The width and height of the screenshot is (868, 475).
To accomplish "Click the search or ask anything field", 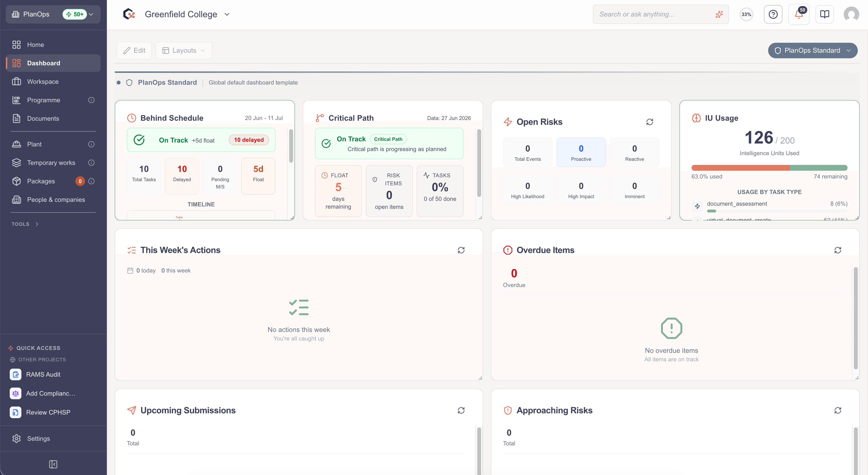I will (660, 14).
